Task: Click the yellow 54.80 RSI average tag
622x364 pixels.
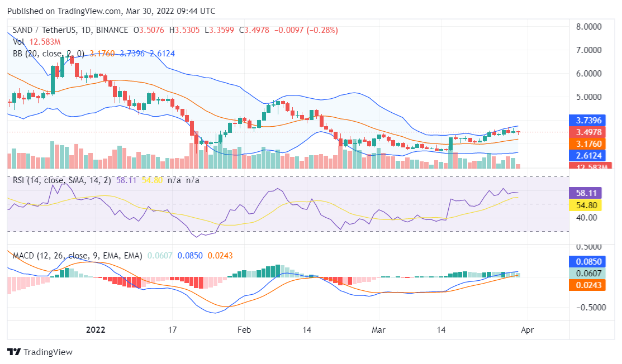Action: [587, 205]
